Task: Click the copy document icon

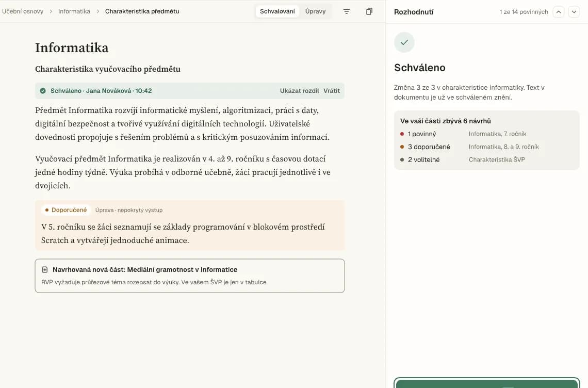Action: click(x=369, y=12)
